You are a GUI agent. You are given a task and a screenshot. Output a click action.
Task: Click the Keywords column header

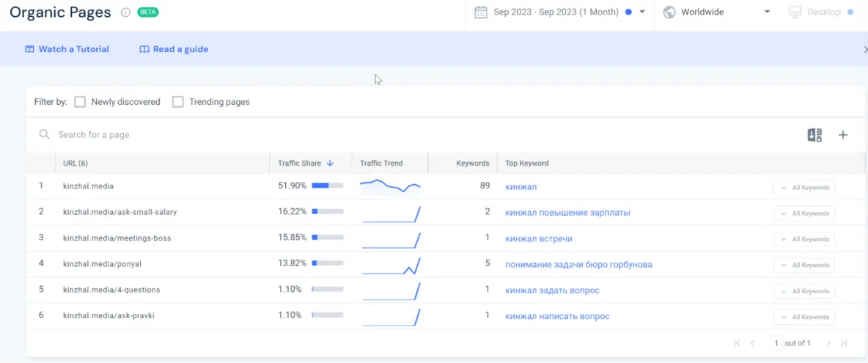472,164
